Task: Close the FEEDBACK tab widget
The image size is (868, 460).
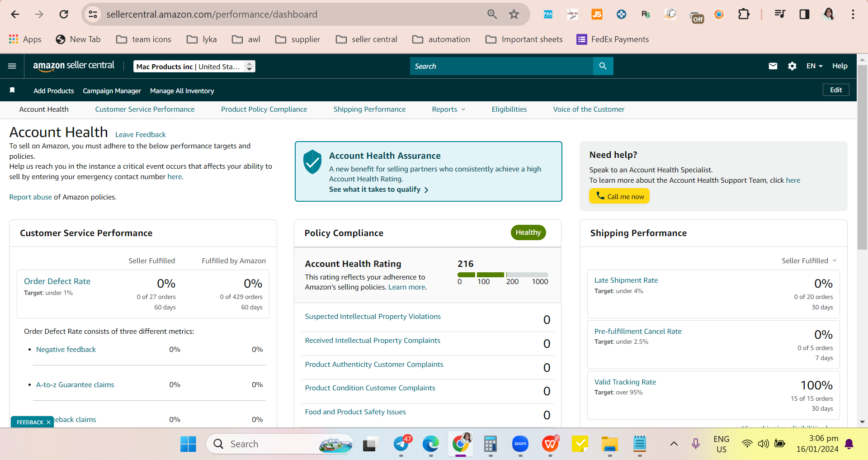Action: pos(48,422)
